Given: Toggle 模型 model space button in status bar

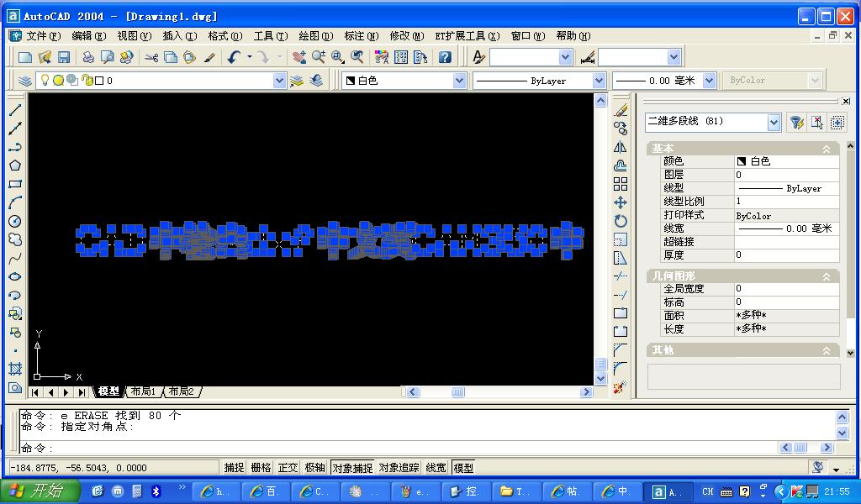Looking at the screenshot, I should pos(463,468).
